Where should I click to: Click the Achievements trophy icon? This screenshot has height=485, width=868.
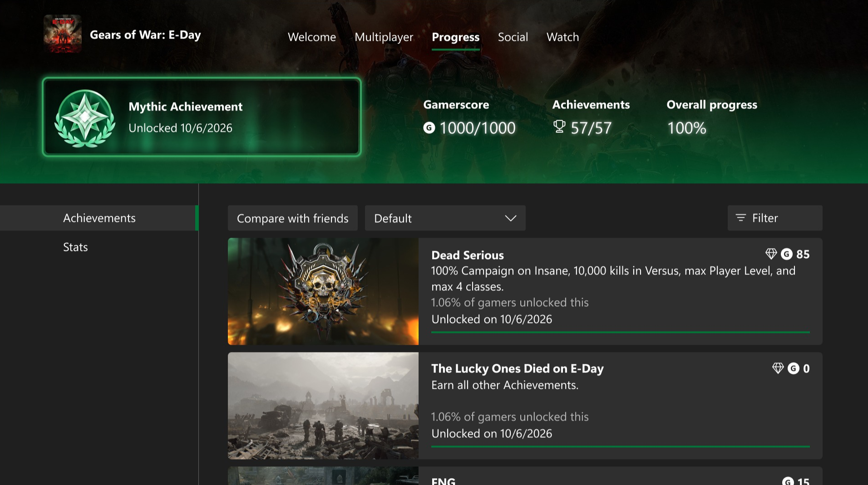[x=559, y=127]
